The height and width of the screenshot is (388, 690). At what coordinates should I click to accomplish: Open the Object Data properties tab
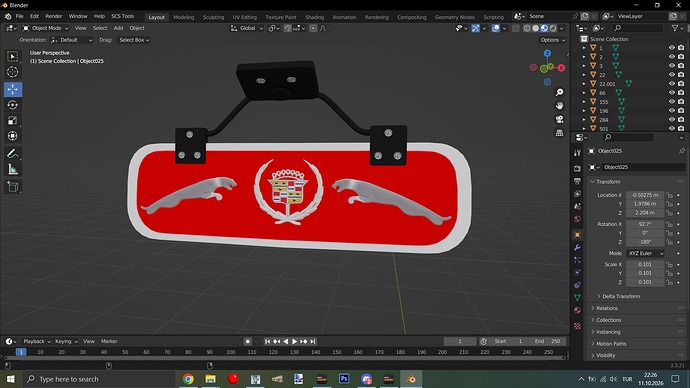(x=577, y=298)
